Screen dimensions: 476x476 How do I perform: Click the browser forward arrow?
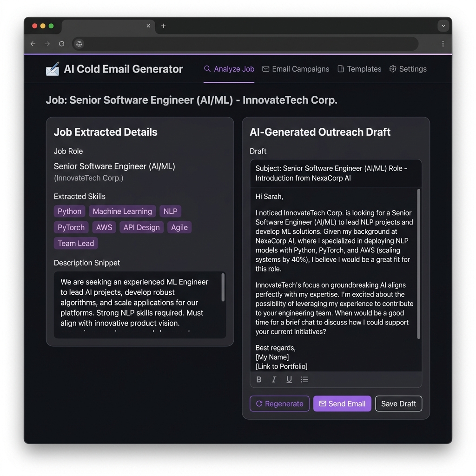47,44
